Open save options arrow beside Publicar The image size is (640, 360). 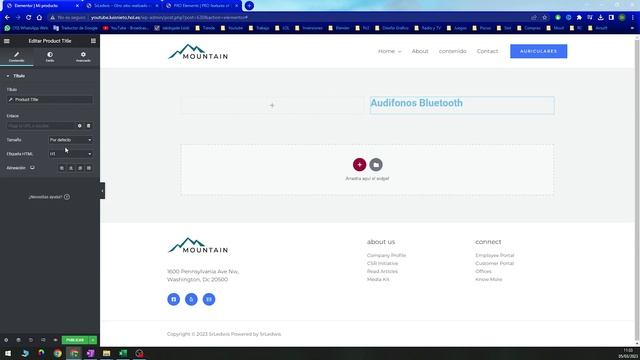(x=93, y=340)
